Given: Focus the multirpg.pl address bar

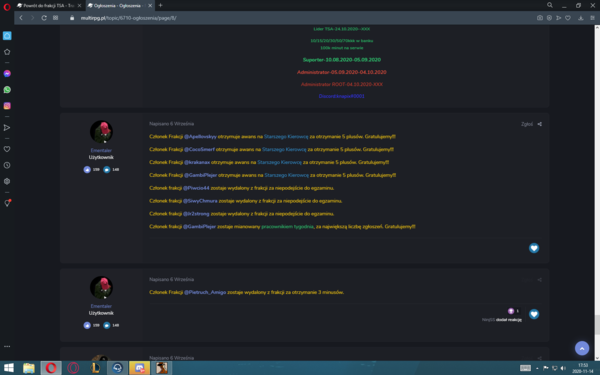Looking at the screenshot, I should pyautogui.click(x=129, y=18).
